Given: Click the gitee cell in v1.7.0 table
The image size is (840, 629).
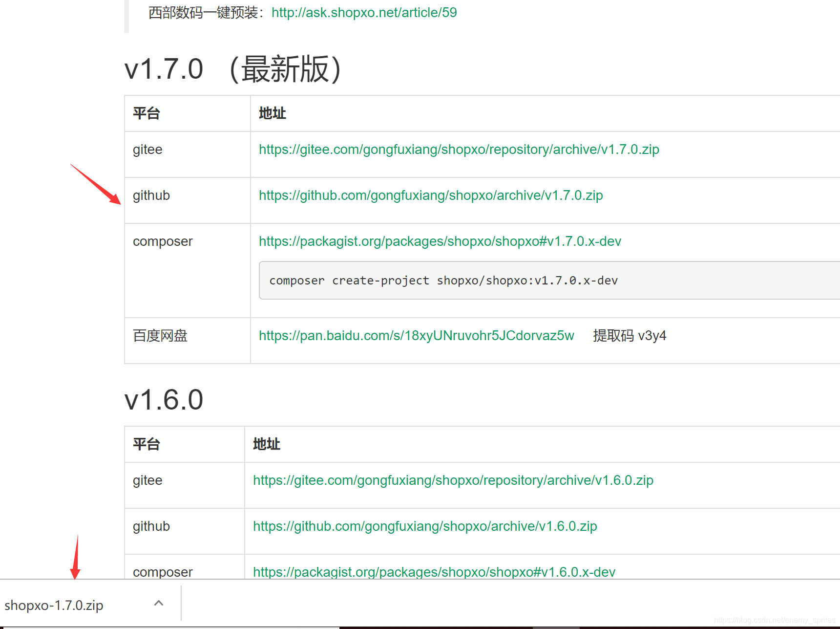Looking at the screenshot, I should coord(188,154).
